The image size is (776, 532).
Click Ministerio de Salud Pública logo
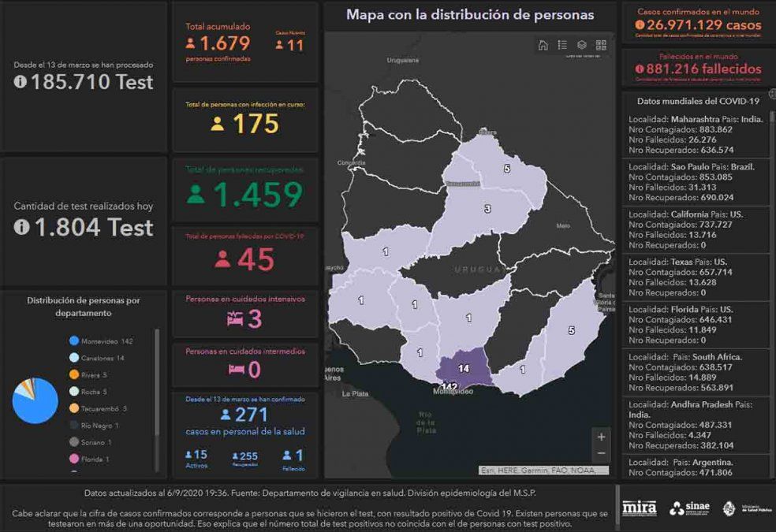click(x=741, y=508)
